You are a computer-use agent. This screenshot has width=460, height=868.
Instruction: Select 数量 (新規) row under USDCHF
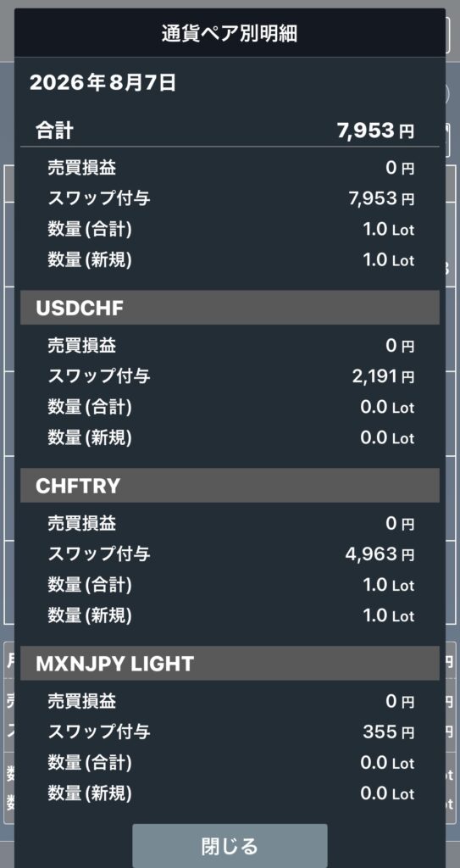point(230,438)
